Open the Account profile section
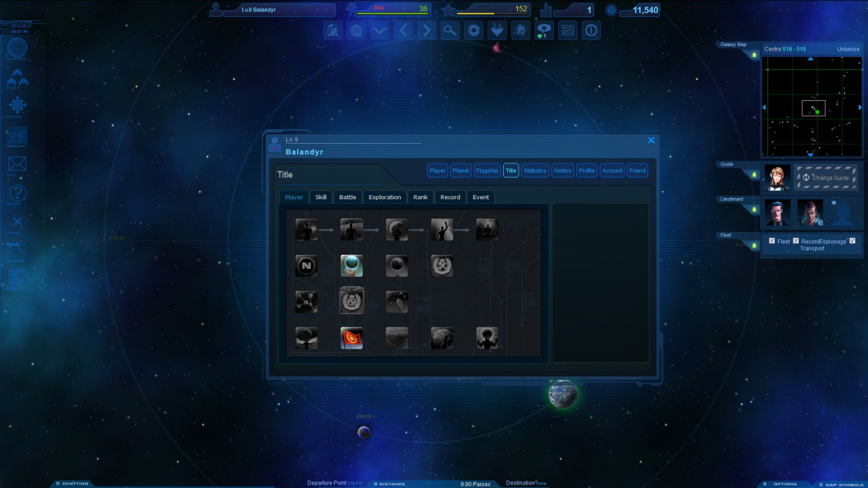The width and height of the screenshot is (868, 488). (x=612, y=171)
